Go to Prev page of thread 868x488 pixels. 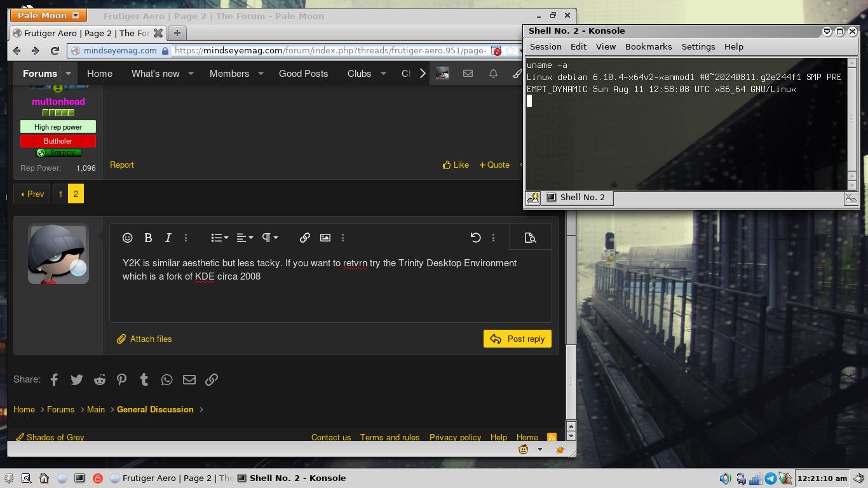(x=32, y=194)
